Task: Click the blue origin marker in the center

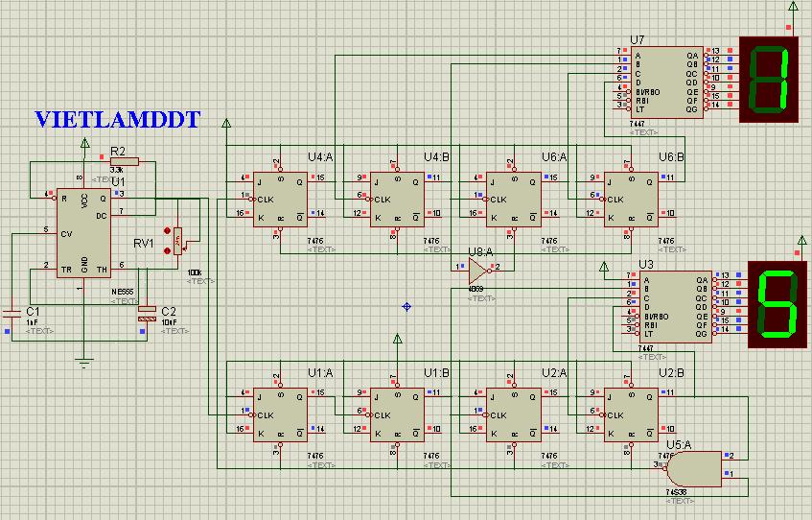Action: click(406, 307)
